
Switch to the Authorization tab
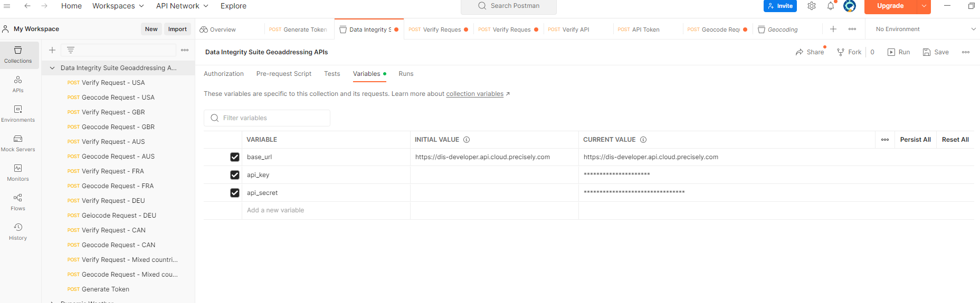224,74
